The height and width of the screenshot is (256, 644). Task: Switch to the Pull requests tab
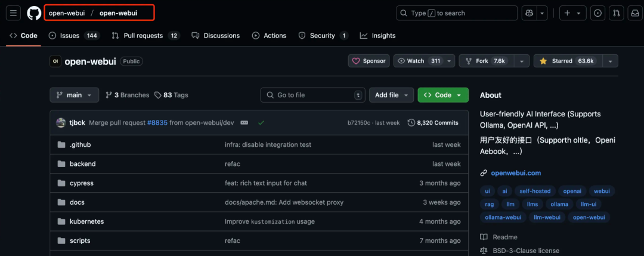(146, 36)
